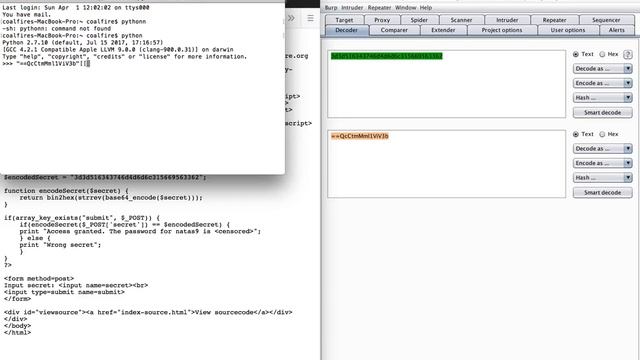Open the Alerts tab
Viewport: 640px width, 360px height.
pos(616,30)
